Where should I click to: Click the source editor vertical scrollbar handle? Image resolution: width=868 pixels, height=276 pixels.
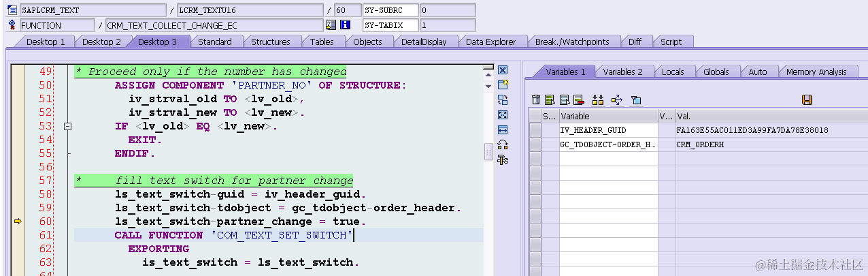488,152
